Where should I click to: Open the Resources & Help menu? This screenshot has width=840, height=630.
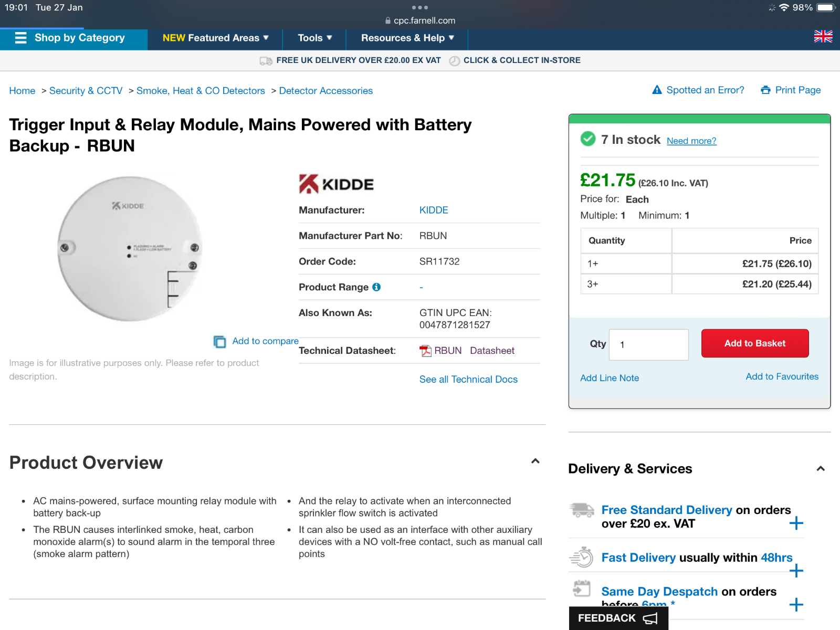click(407, 38)
